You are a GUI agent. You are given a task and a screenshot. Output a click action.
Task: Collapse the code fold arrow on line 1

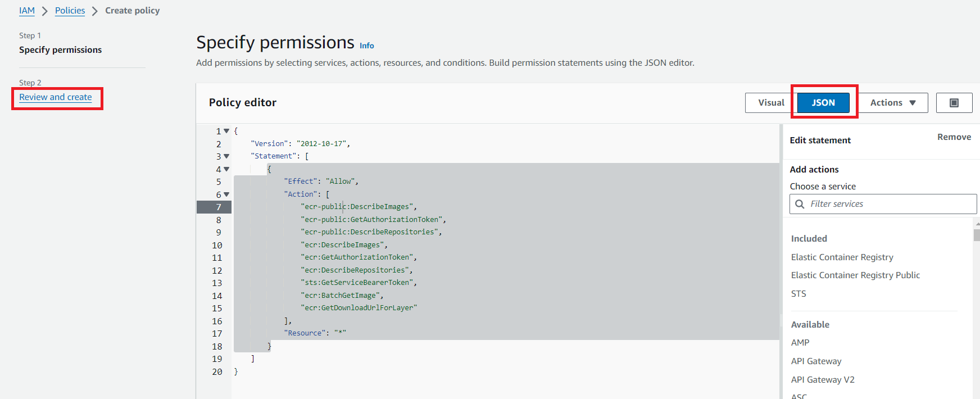click(x=226, y=131)
